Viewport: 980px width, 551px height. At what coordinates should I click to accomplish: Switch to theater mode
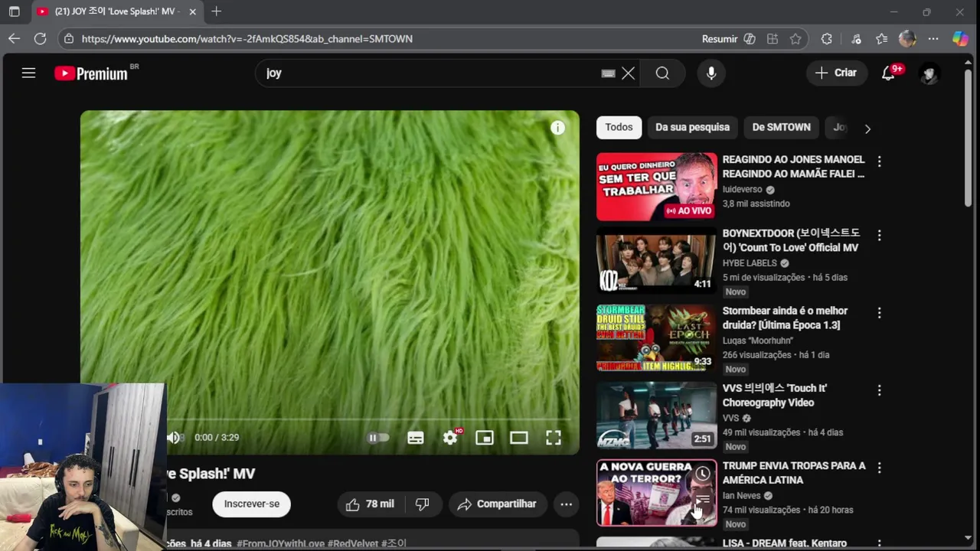click(519, 438)
